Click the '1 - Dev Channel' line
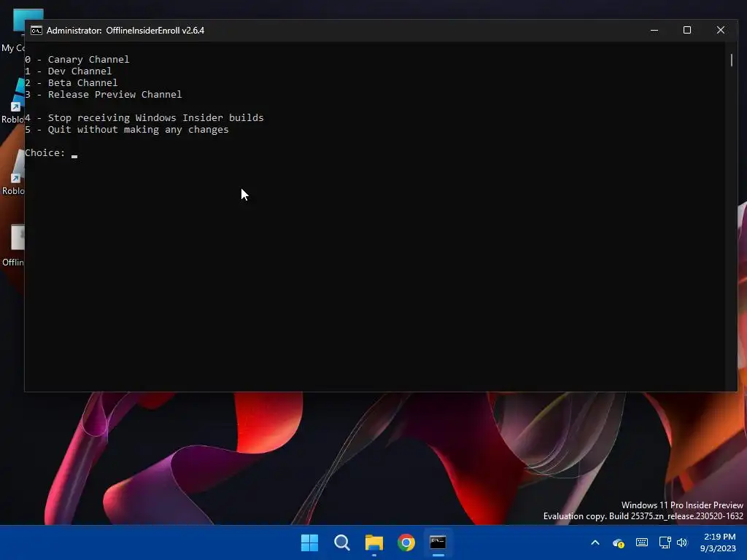Image resolution: width=747 pixels, height=560 pixels. click(68, 71)
